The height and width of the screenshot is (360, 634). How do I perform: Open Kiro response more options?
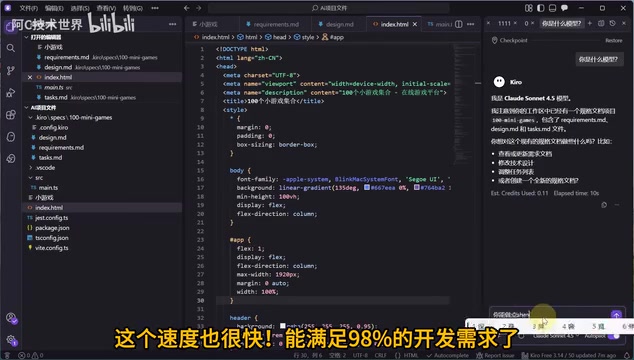[617, 205]
